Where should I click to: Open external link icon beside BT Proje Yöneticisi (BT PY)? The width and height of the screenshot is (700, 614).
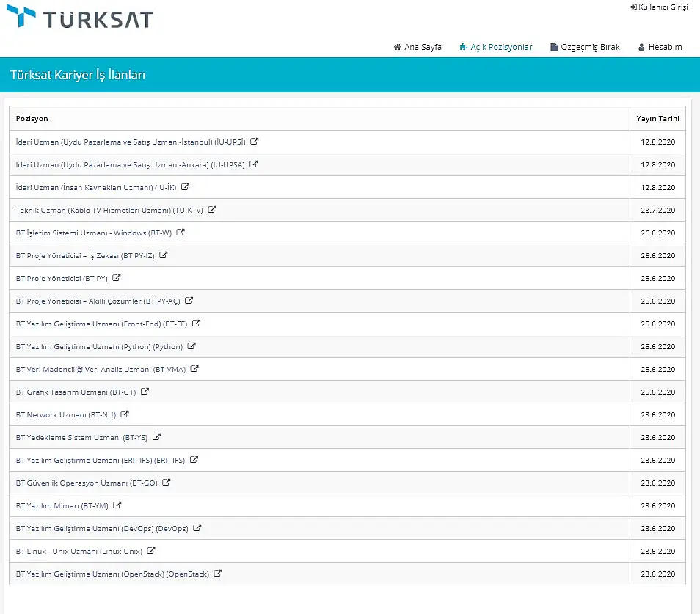[x=117, y=278]
